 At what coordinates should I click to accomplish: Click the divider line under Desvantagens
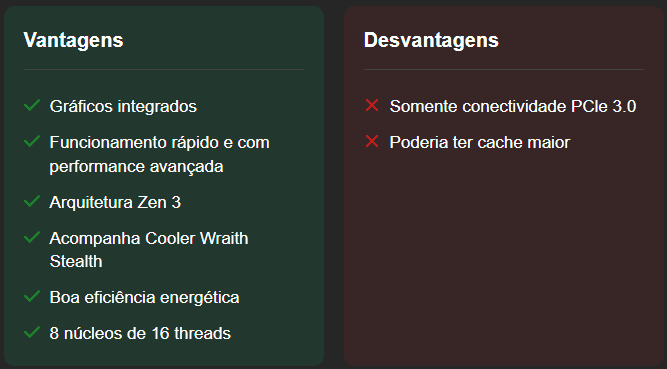click(504, 69)
